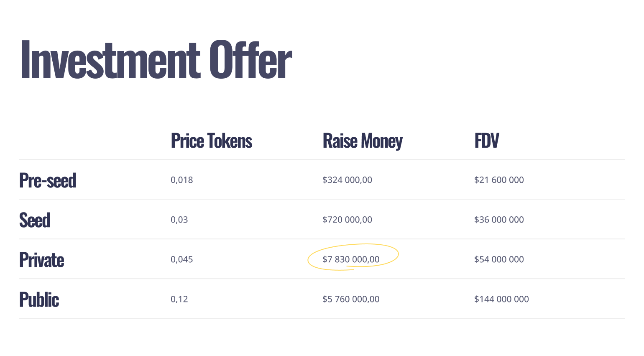Select the Raise Money column header

click(x=363, y=141)
